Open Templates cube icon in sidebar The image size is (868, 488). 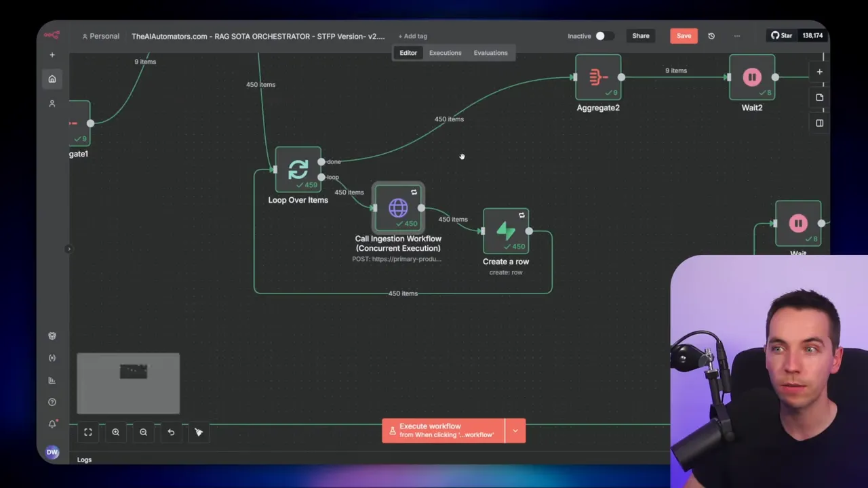point(52,336)
